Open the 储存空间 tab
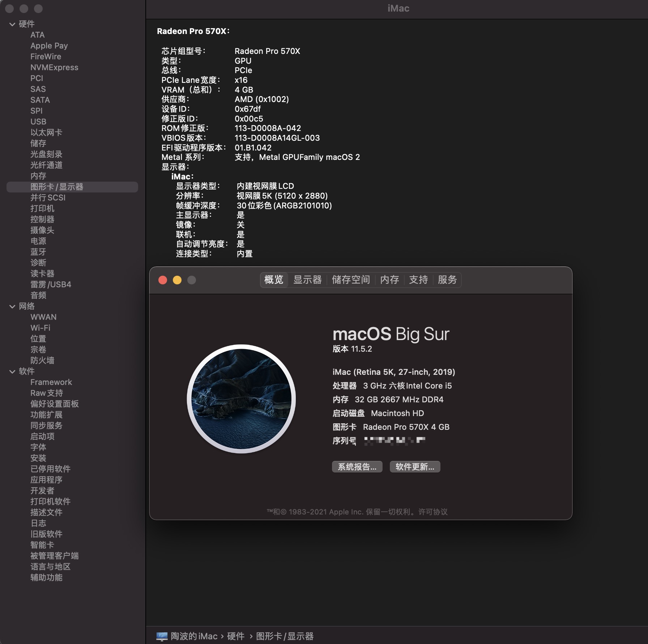The image size is (648, 644). click(x=350, y=280)
